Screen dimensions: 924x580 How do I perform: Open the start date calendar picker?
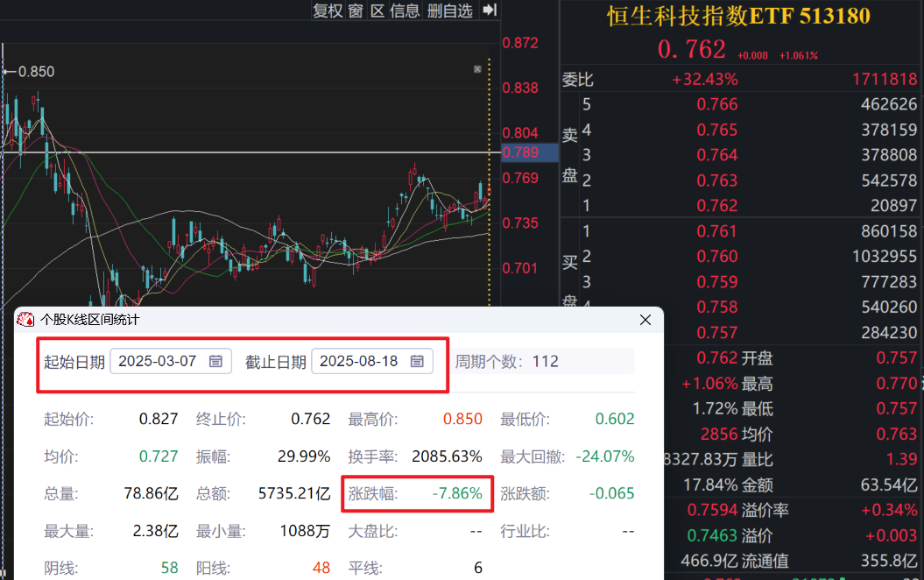[215, 361]
